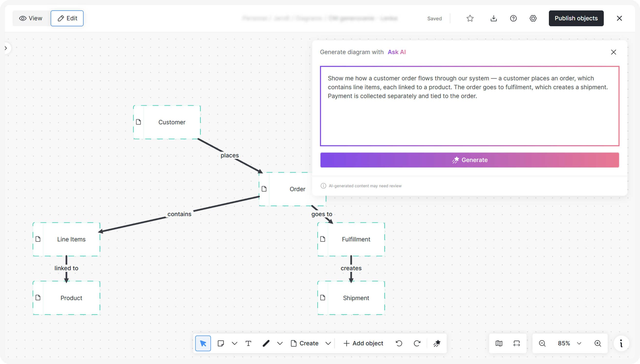
Task: Click the download icon in the header
Action: coord(494,18)
